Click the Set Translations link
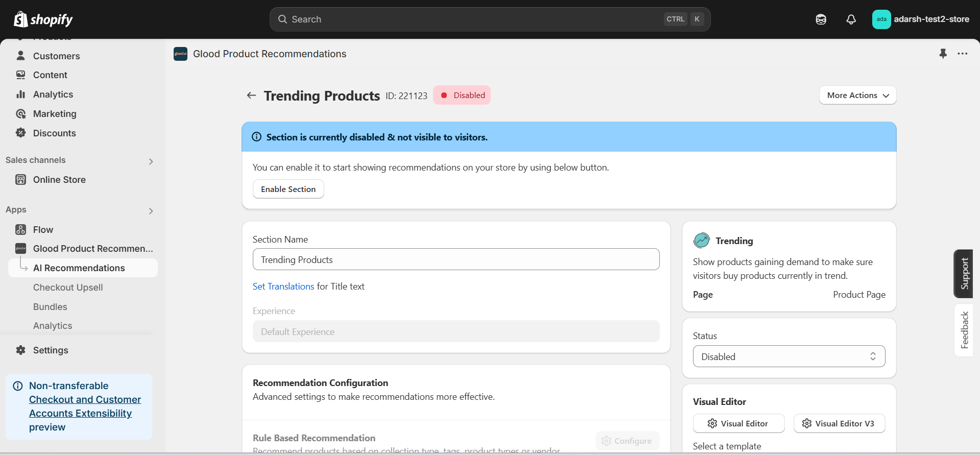This screenshot has width=980, height=455. 283,286
